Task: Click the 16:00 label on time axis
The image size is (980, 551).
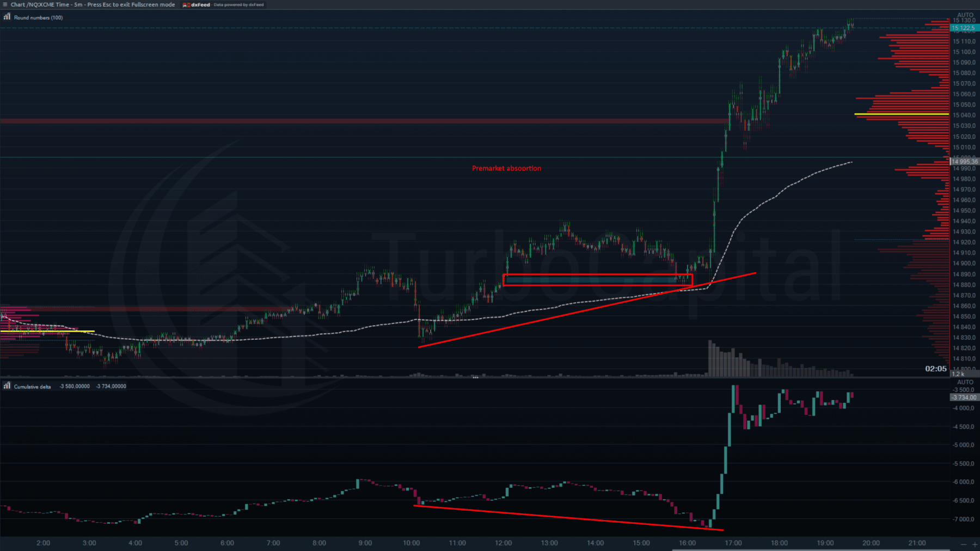Action: click(x=688, y=543)
